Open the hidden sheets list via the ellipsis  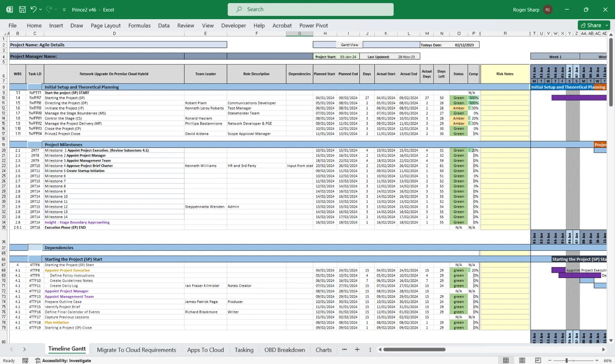(344, 350)
